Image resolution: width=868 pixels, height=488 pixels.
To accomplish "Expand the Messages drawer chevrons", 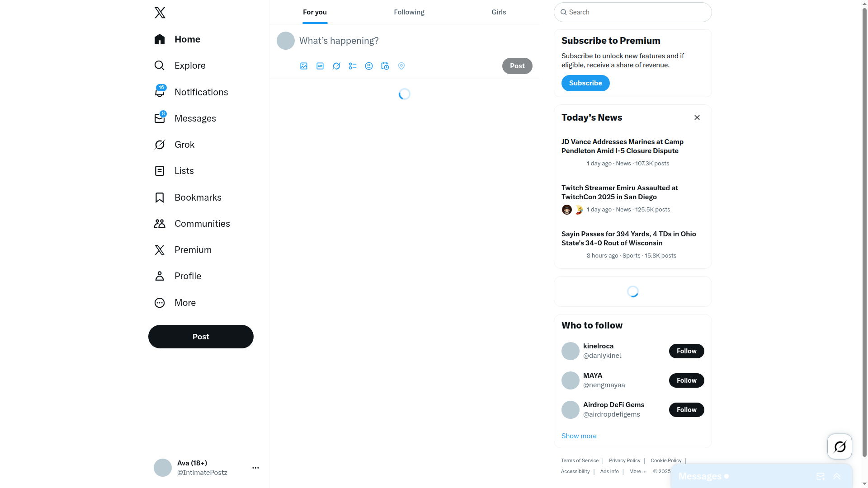I will [837, 476].
